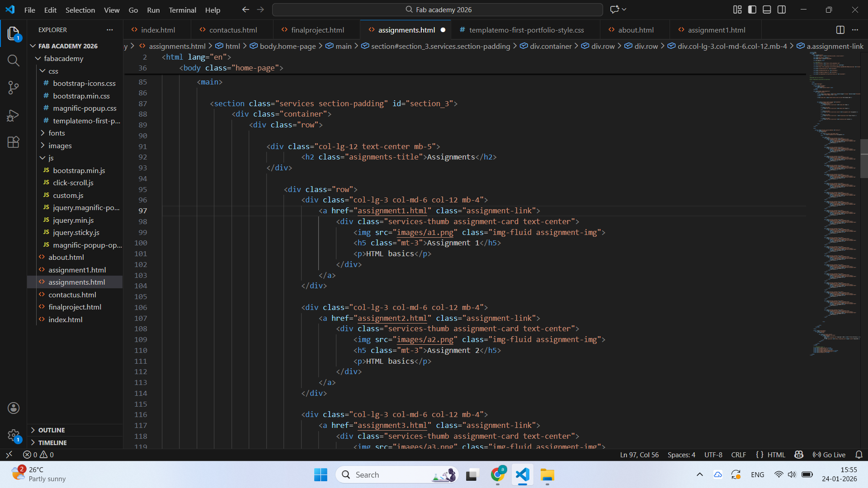Click the Manage gear icon

click(x=14, y=435)
